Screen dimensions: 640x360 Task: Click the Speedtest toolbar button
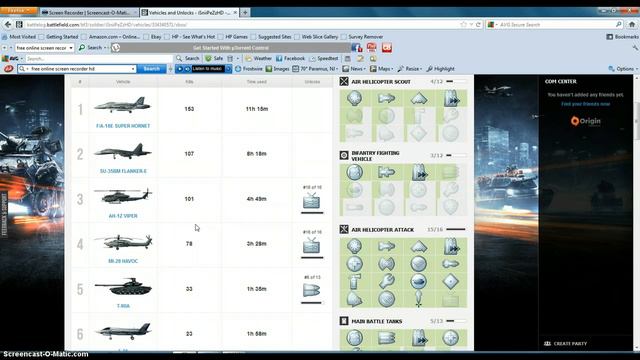[324, 58]
